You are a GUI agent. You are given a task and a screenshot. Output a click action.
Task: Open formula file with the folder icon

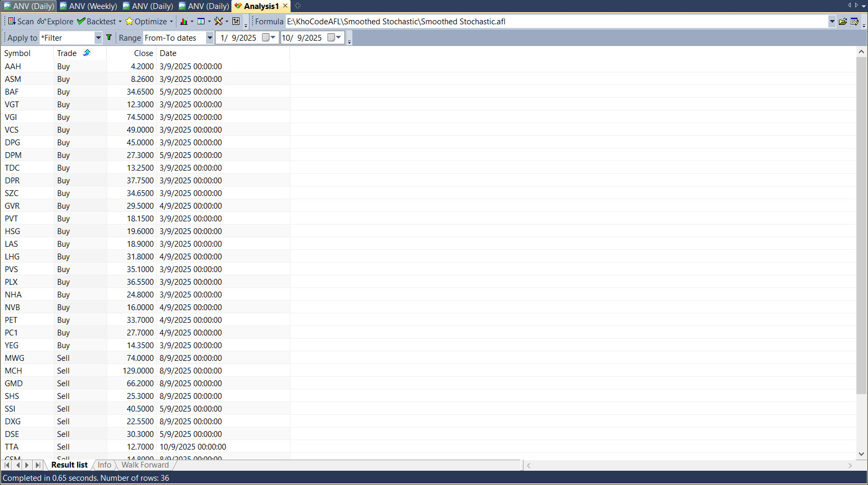[x=843, y=22]
